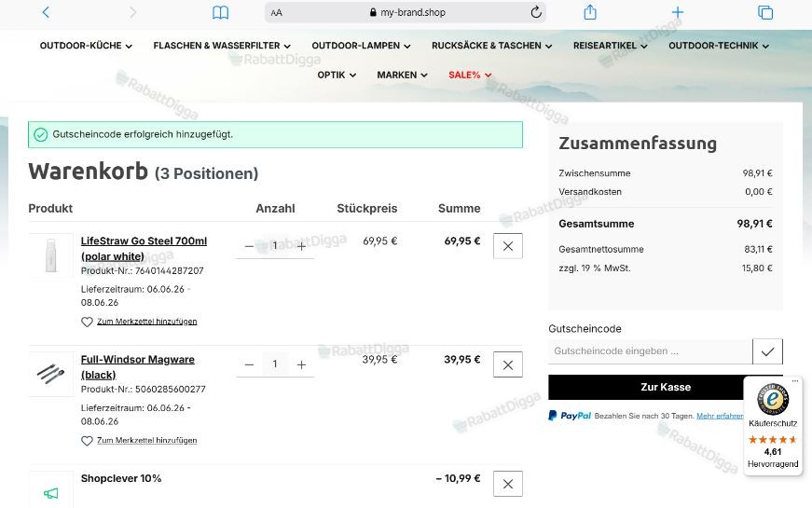The image size is (812, 508).
Task: Open the SALE% dropdown
Action: coord(470,76)
